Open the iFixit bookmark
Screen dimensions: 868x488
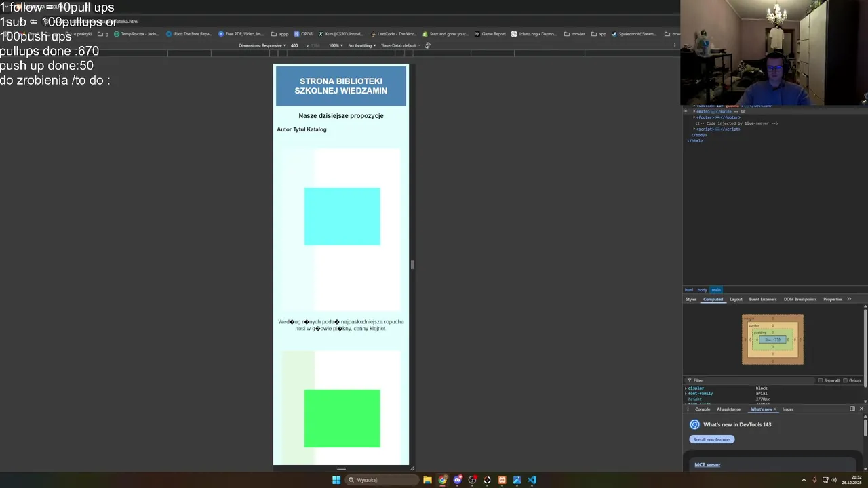pos(189,33)
